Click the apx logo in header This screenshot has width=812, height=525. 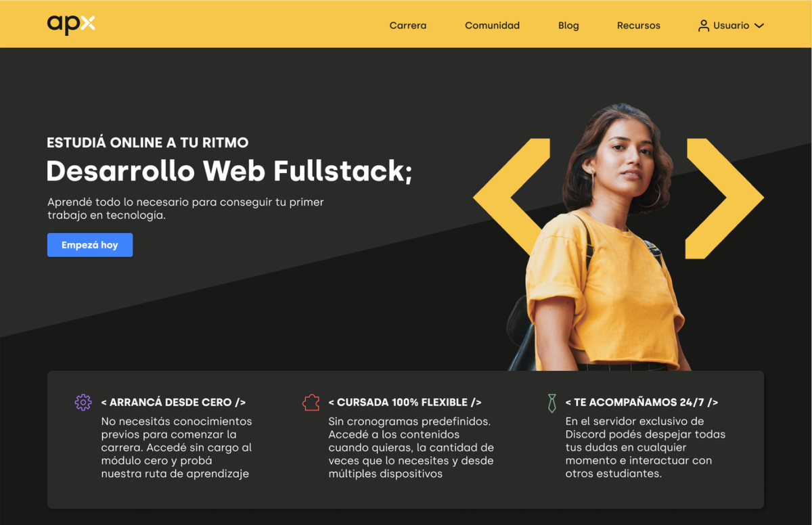pyautogui.click(x=71, y=25)
